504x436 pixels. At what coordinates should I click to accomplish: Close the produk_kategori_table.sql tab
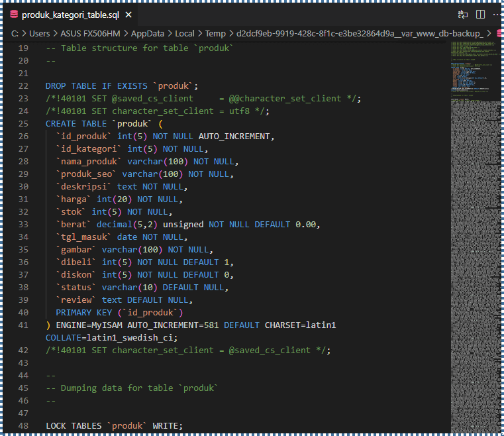(128, 15)
